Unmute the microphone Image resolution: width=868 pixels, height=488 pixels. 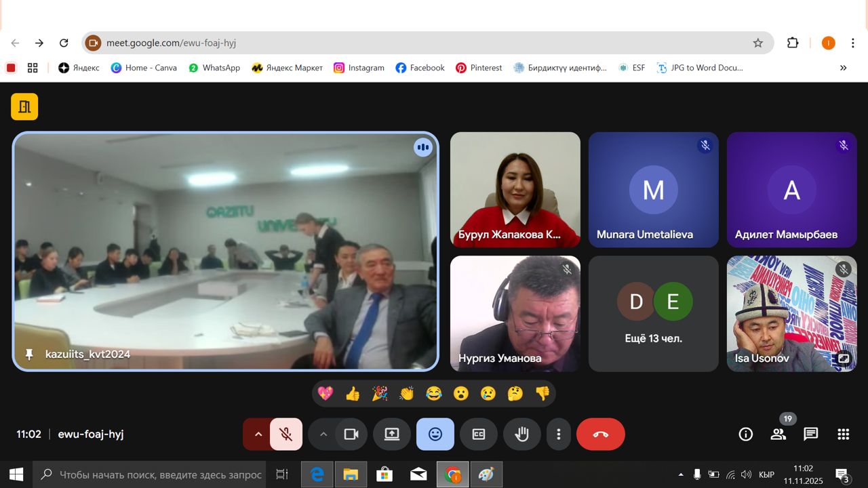(x=286, y=434)
